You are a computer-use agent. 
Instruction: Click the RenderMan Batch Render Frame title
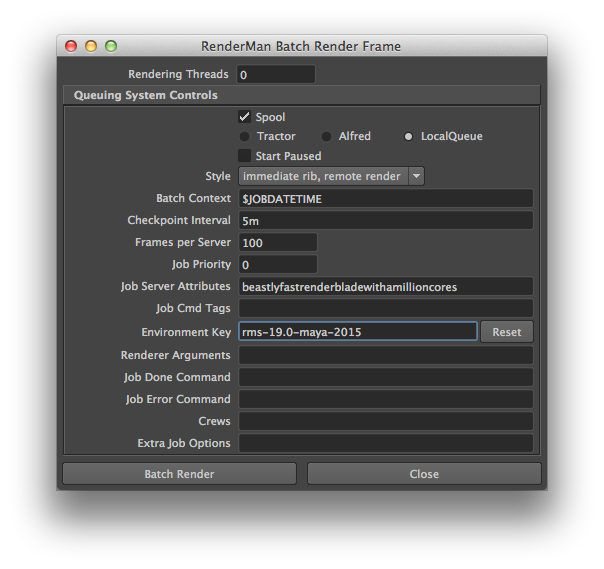point(301,46)
